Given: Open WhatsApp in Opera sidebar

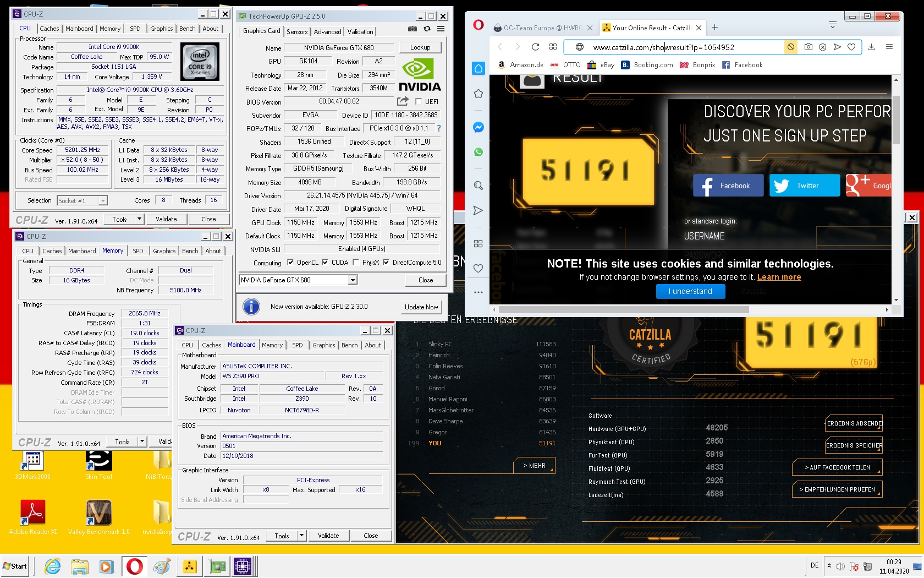Looking at the screenshot, I should pyautogui.click(x=479, y=152).
